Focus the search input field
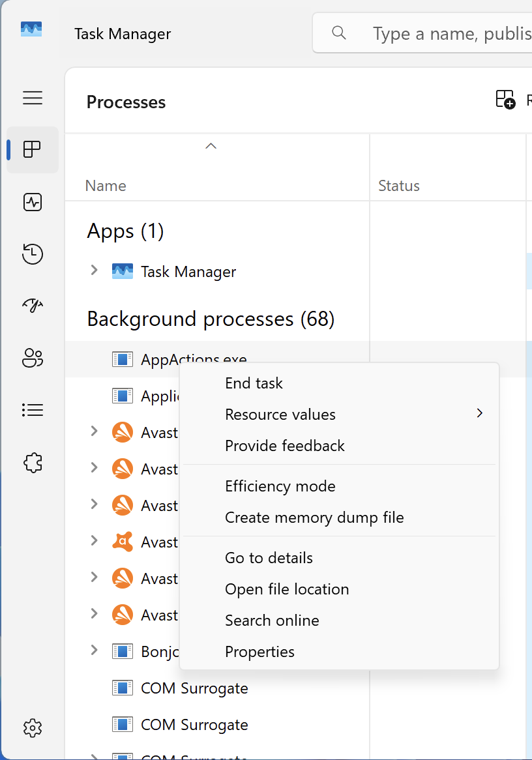The width and height of the screenshot is (532, 760). (x=423, y=33)
